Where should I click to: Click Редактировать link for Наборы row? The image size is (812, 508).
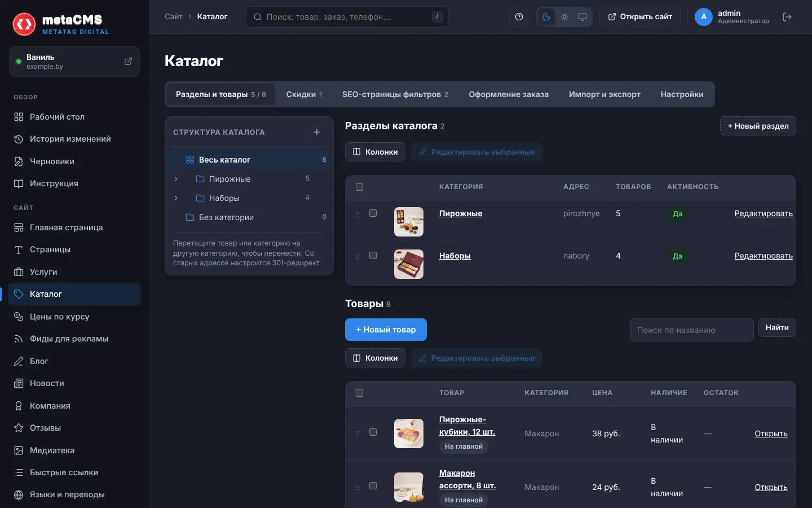click(x=764, y=256)
